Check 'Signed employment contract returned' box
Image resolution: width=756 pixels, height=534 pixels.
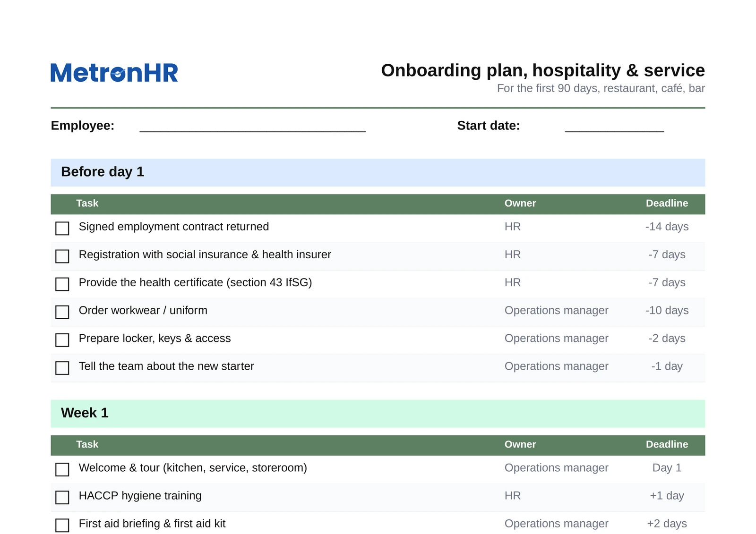62,229
